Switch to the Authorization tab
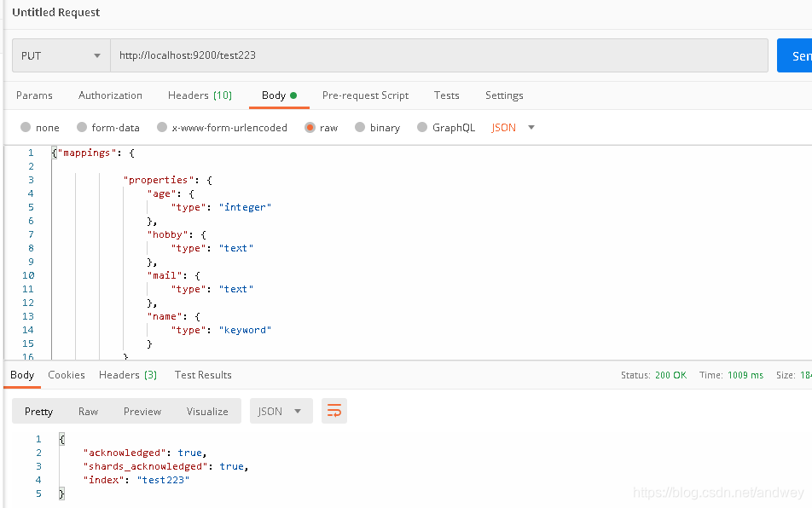 pos(109,95)
